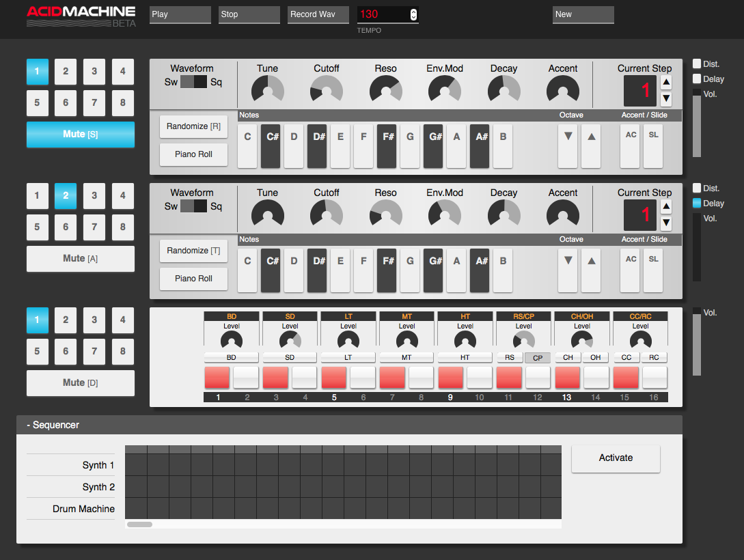Screen dimensions: 744x560
Task: Adjust the CH/OH Level knob
Action: coord(582,341)
